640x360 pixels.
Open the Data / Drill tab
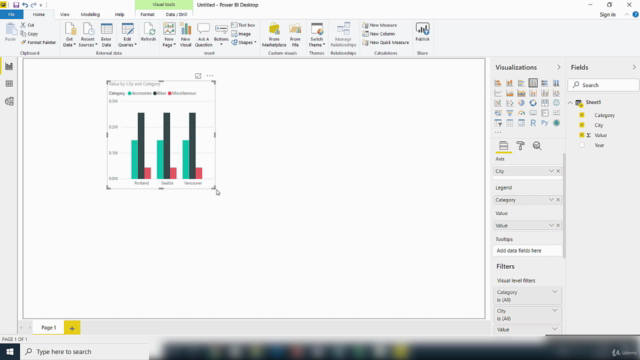click(176, 14)
